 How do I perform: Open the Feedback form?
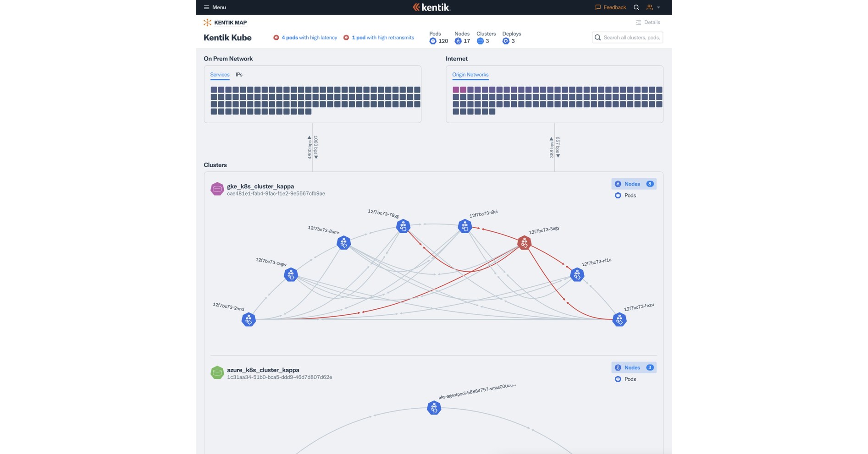pyautogui.click(x=610, y=7)
